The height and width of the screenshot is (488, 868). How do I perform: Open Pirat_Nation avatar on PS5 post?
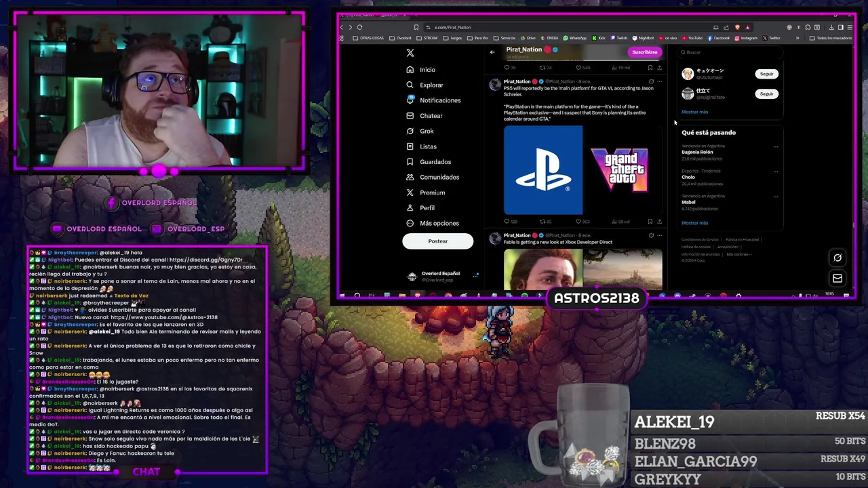pyautogui.click(x=495, y=85)
